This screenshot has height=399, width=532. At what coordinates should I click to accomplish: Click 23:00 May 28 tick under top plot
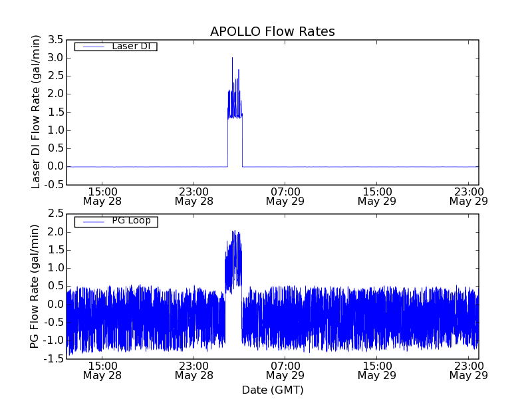(194, 196)
